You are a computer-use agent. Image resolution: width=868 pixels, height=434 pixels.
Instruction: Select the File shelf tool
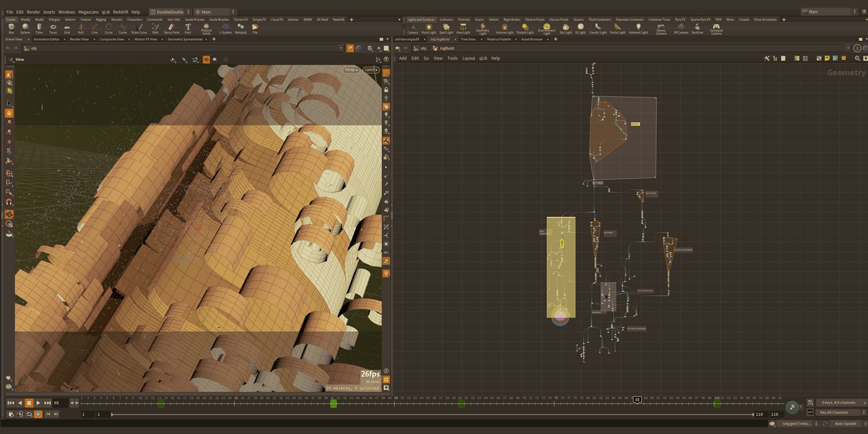255,29
